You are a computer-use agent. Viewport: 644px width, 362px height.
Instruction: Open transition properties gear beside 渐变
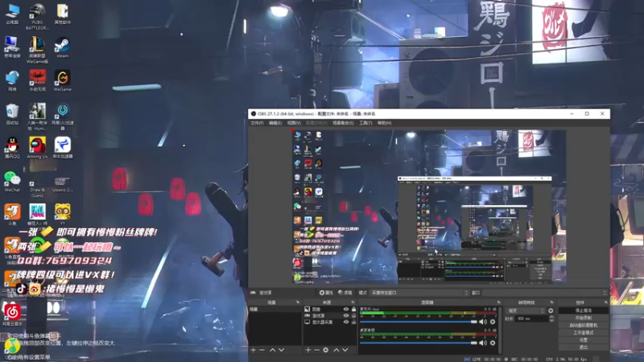(x=551, y=311)
